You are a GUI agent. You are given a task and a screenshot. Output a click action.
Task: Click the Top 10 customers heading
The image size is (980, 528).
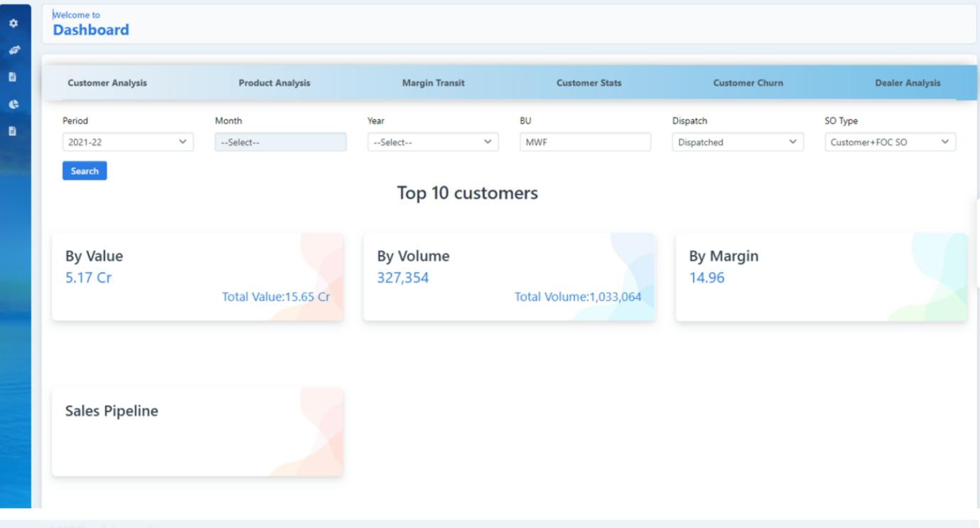[x=467, y=194]
